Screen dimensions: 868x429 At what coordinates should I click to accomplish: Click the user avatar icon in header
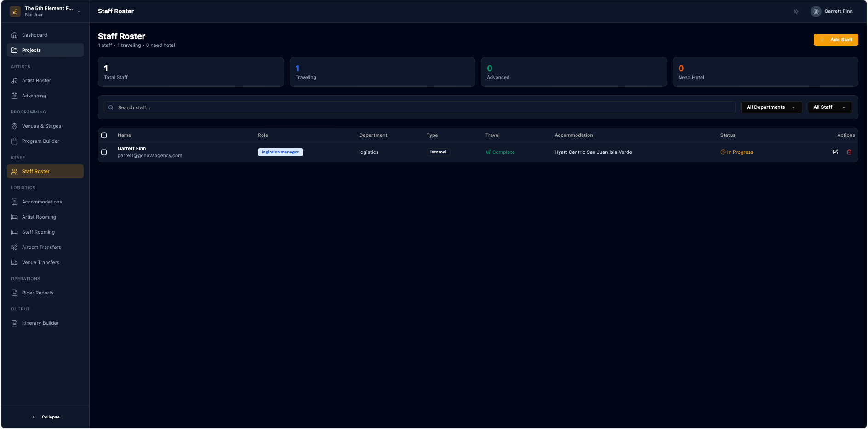(816, 11)
